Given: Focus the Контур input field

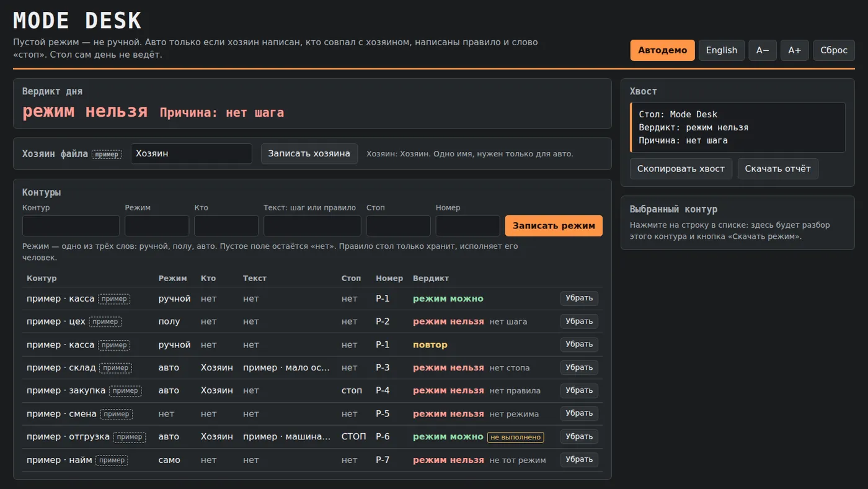Looking at the screenshot, I should pyautogui.click(x=71, y=226).
